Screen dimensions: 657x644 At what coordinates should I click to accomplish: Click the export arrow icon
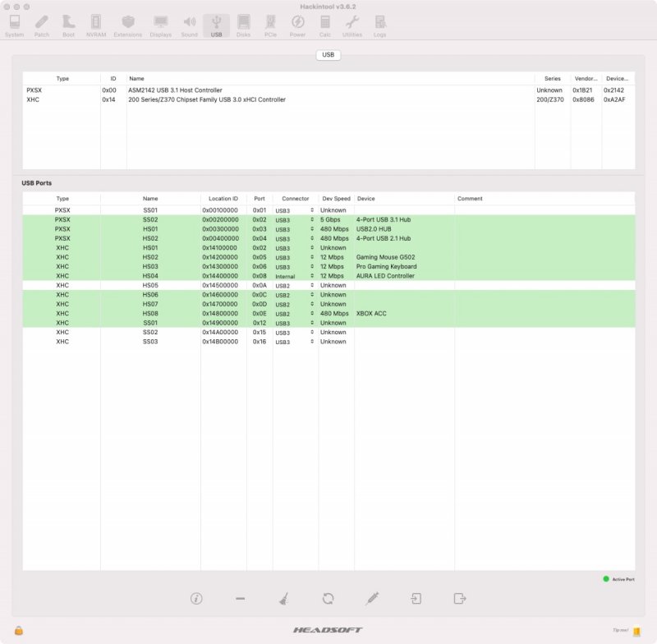point(460,598)
